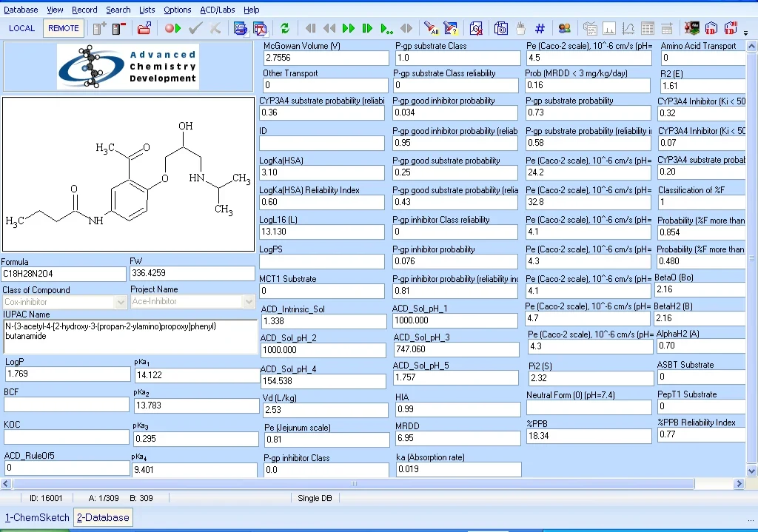Click the green refresh arrows icon
This screenshot has width=758, height=532.
pos(285,29)
